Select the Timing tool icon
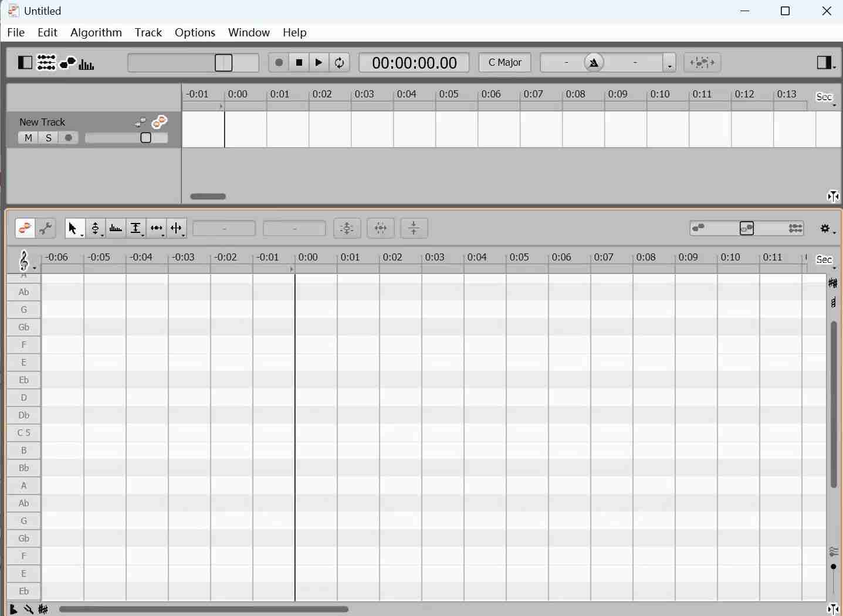 [x=156, y=228]
